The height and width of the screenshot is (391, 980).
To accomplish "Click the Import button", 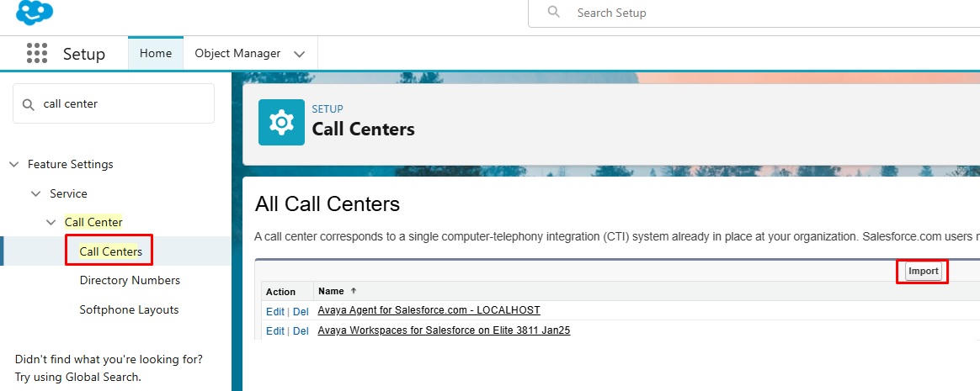I will tap(923, 271).
